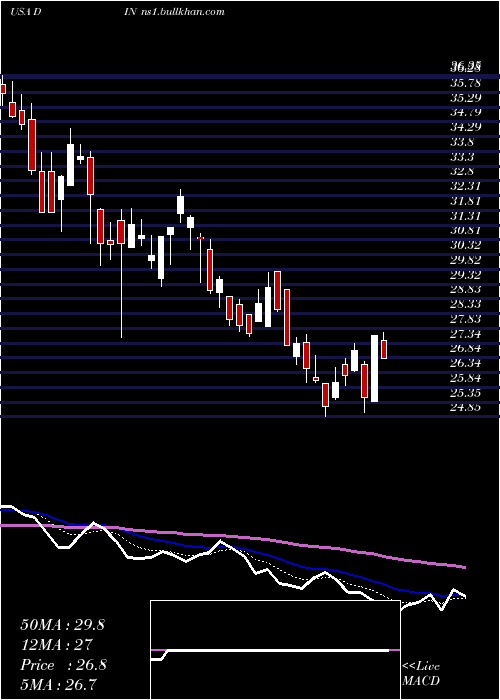
Task: Click the <<Live MACD label
Action: pos(421,673)
